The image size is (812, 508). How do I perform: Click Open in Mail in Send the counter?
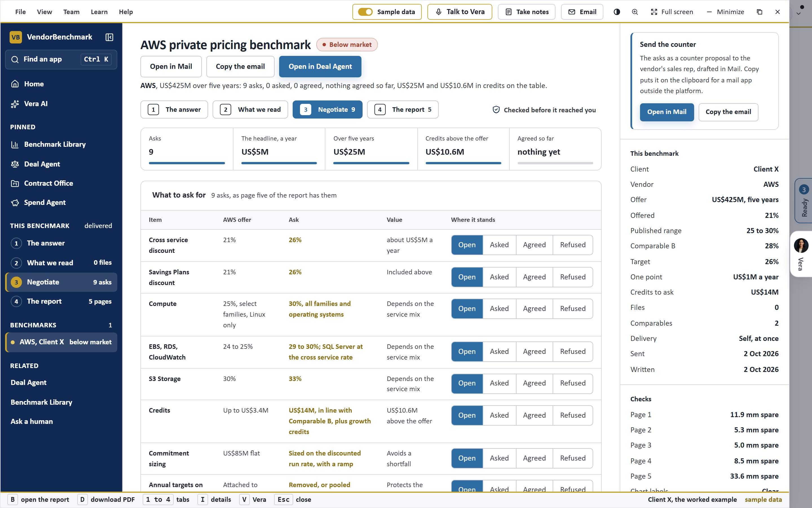667,112
